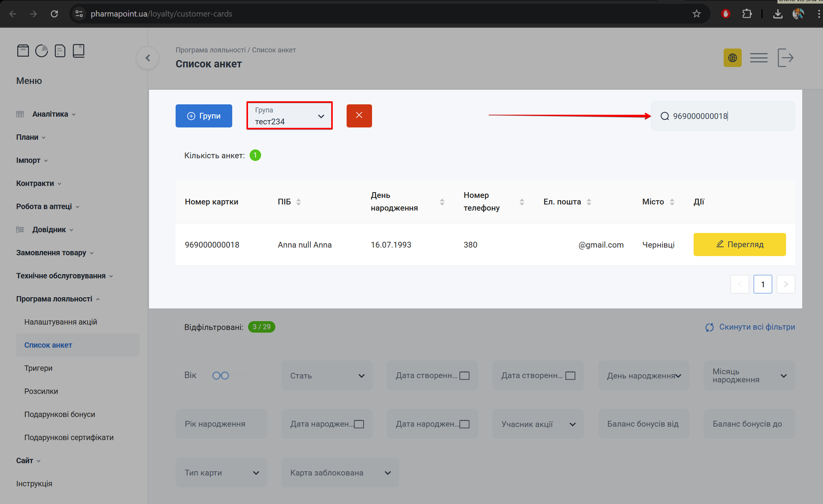Collapse the sidebar with the arrow button
The width and height of the screenshot is (823, 504).
148,58
